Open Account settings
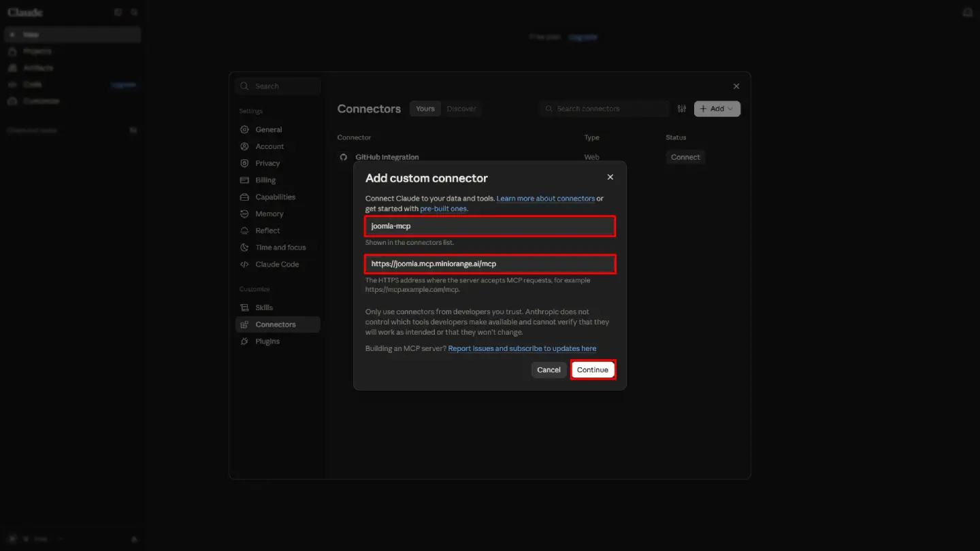 (278, 146)
